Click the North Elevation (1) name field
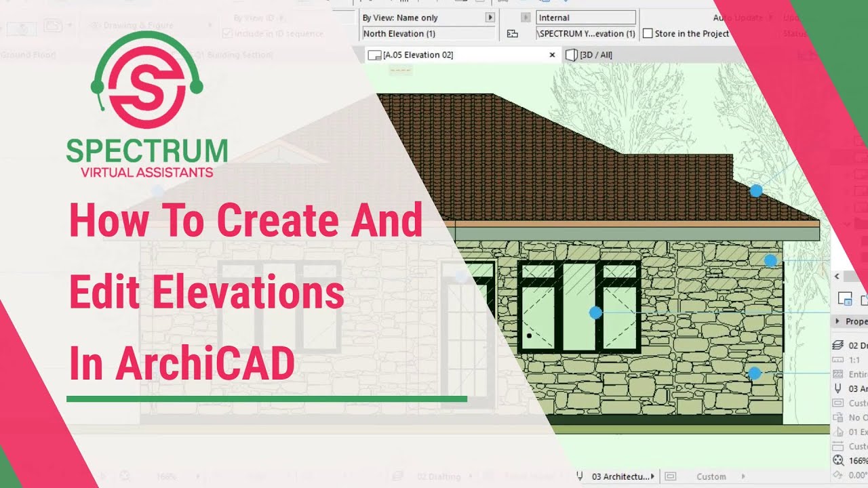868x488 pixels. click(x=428, y=33)
